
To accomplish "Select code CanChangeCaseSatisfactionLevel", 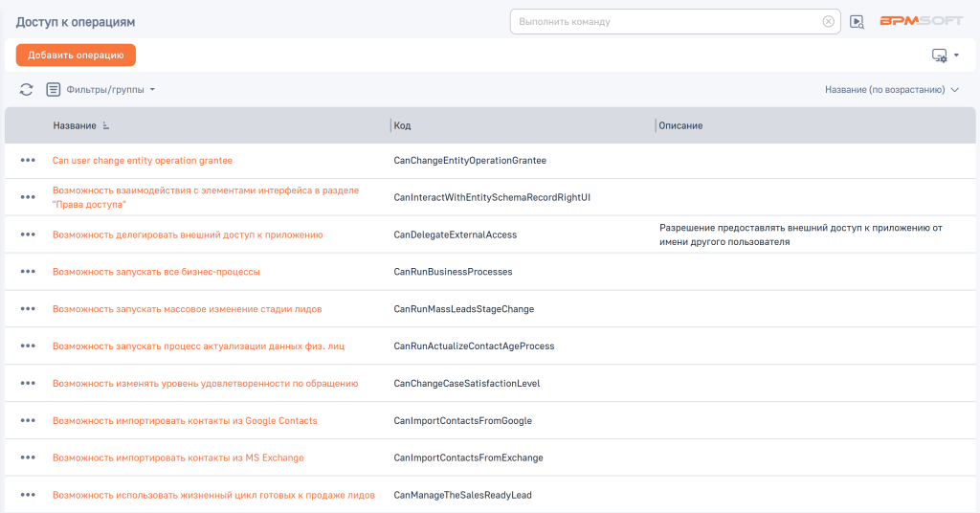I will pyautogui.click(x=467, y=384).
